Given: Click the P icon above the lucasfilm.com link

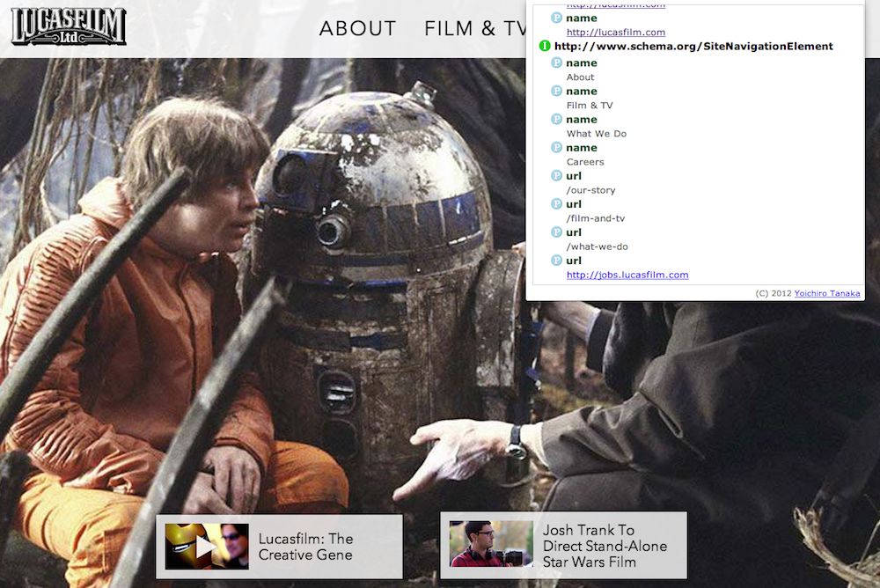Looking at the screenshot, I should pos(556,18).
